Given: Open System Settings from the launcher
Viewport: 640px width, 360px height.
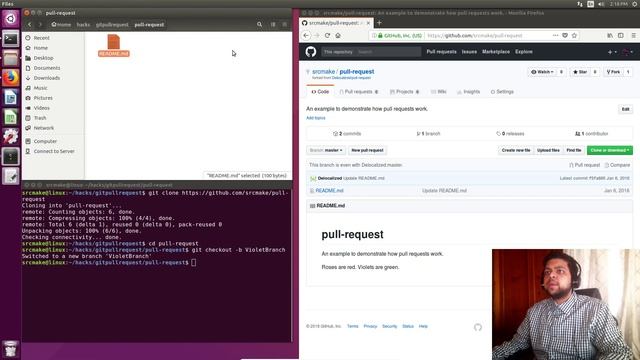Looking at the screenshot, I should pyautogui.click(x=10, y=137).
